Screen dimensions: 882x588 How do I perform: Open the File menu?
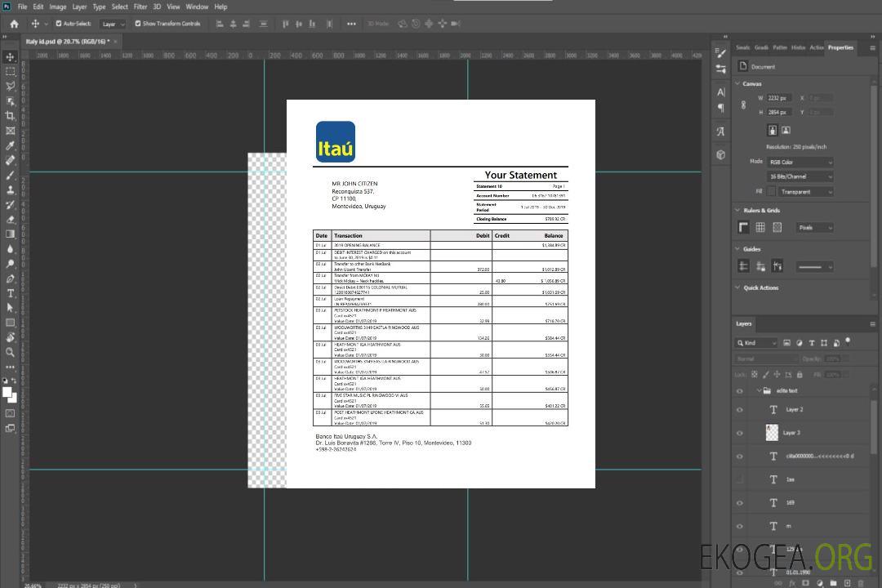[x=23, y=7]
